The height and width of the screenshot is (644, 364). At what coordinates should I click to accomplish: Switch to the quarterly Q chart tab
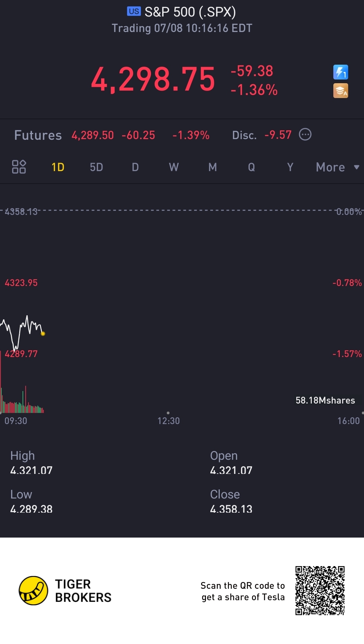[x=251, y=167]
